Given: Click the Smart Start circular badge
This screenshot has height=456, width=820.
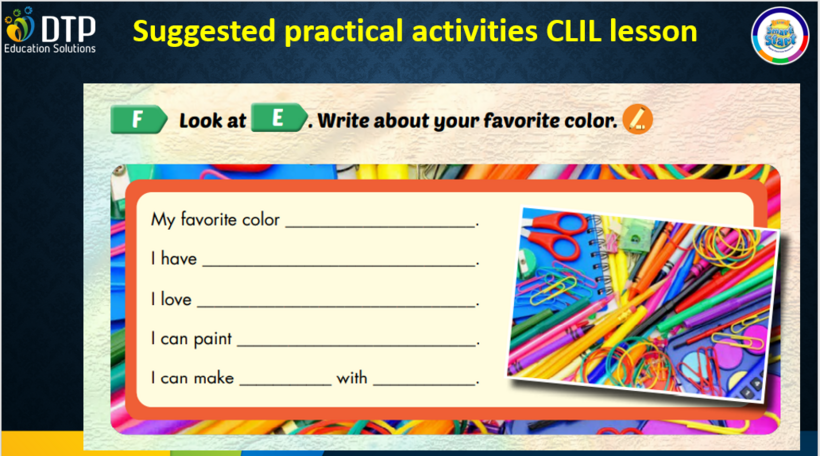Looking at the screenshot, I should (x=779, y=36).
